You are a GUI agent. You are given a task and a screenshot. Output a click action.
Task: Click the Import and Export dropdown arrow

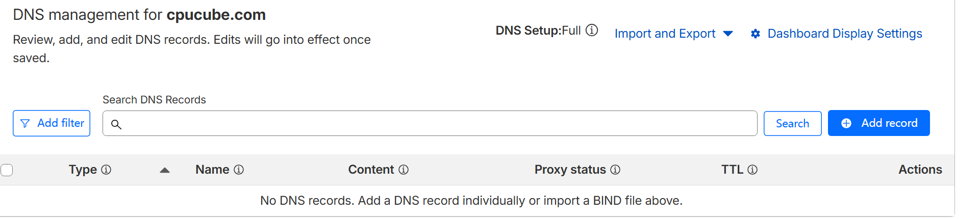[728, 34]
